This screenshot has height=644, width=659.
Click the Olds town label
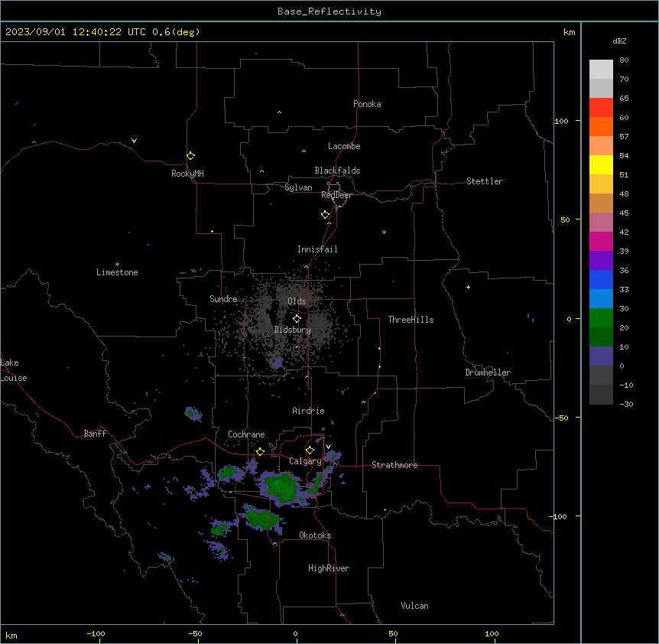pyautogui.click(x=297, y=301)
